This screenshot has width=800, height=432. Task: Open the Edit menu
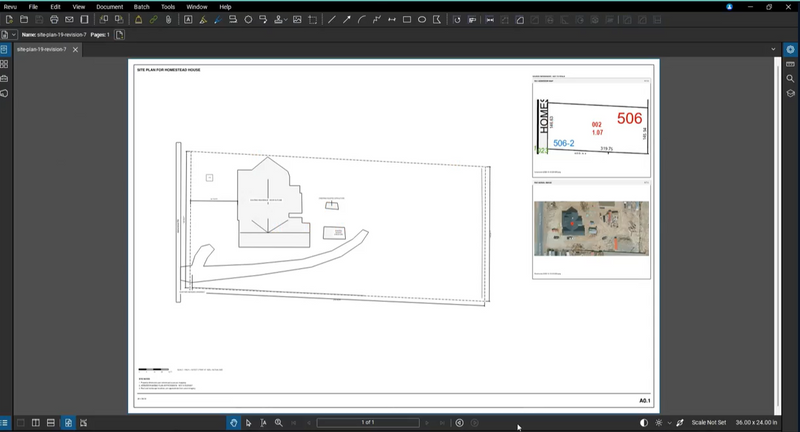coord(55,7)
